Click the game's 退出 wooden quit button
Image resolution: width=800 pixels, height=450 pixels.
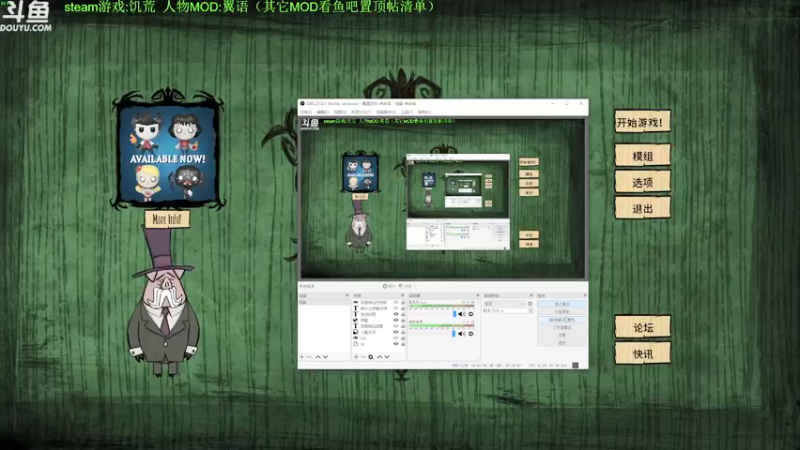[642, 208]
